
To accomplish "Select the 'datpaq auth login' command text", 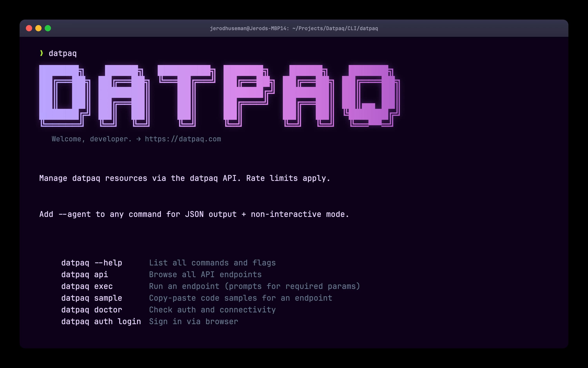I will pos(101,322).
